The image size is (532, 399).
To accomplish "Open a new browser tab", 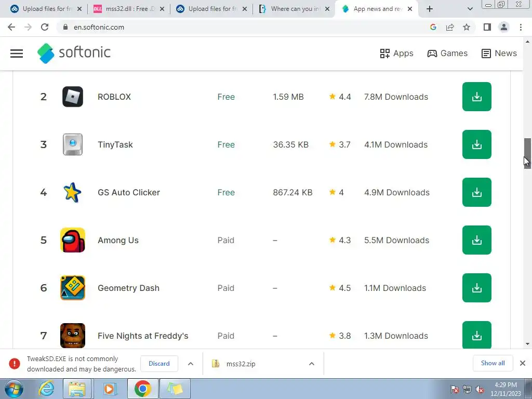I will pos(430,9).
